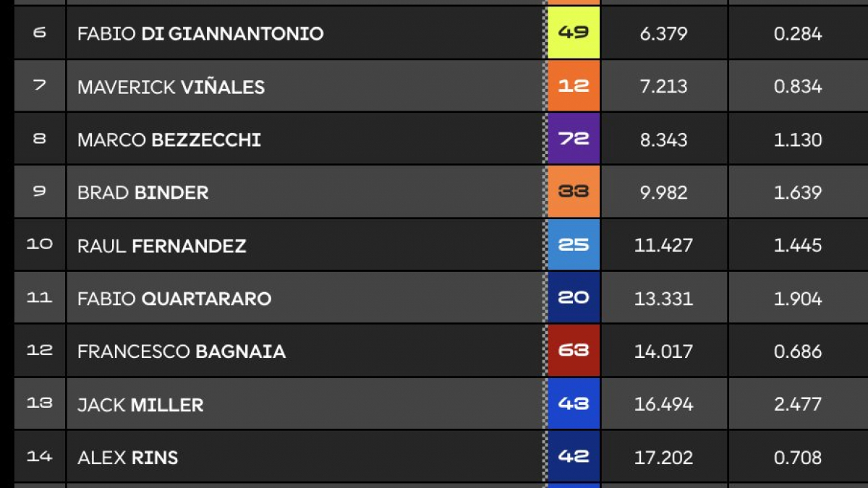
Task: Open Francesco Bagnaia's entry
Action: click(x=182, y=351)
